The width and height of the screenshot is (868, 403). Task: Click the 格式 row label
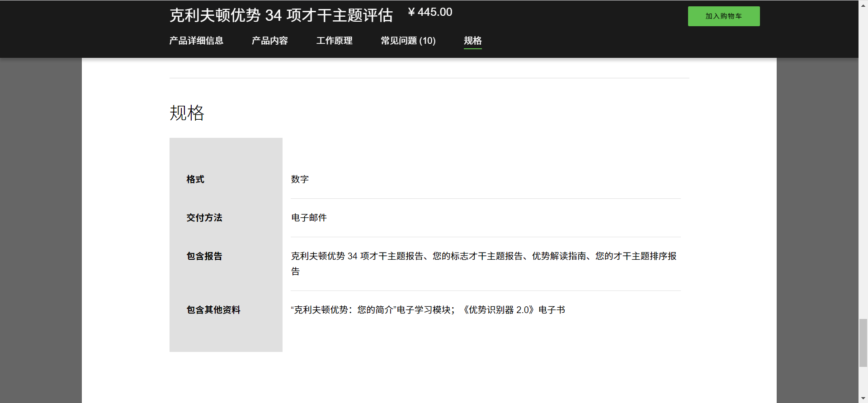(x=195, y=179)
